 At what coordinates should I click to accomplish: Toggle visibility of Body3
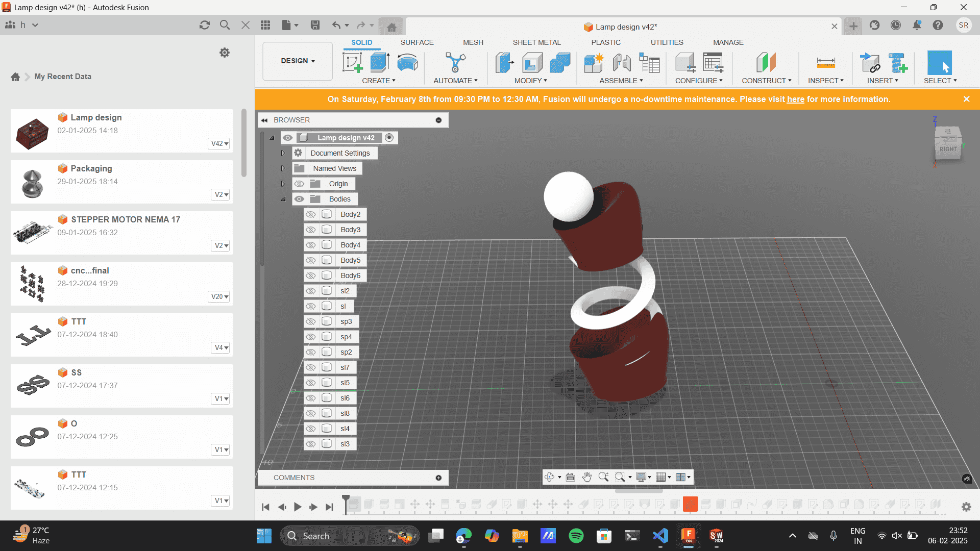click(310, 230)
